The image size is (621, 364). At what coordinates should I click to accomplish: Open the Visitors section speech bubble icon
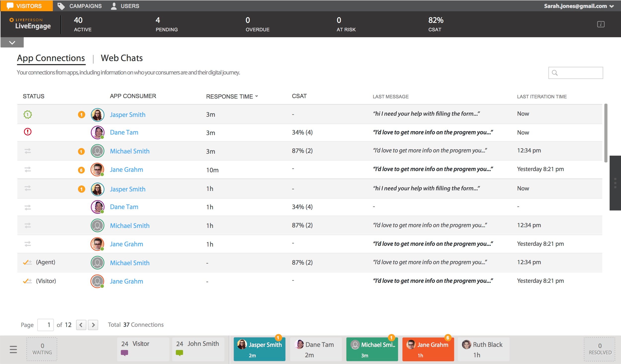point(10,6)
